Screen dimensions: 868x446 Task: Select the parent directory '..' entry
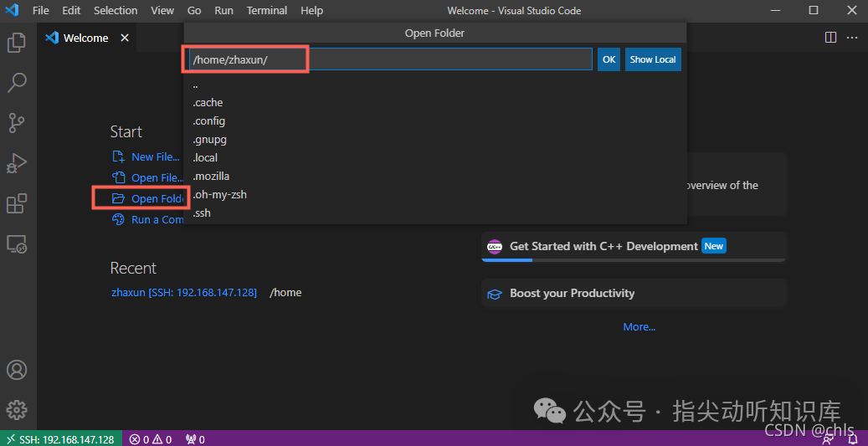(435, 85)
